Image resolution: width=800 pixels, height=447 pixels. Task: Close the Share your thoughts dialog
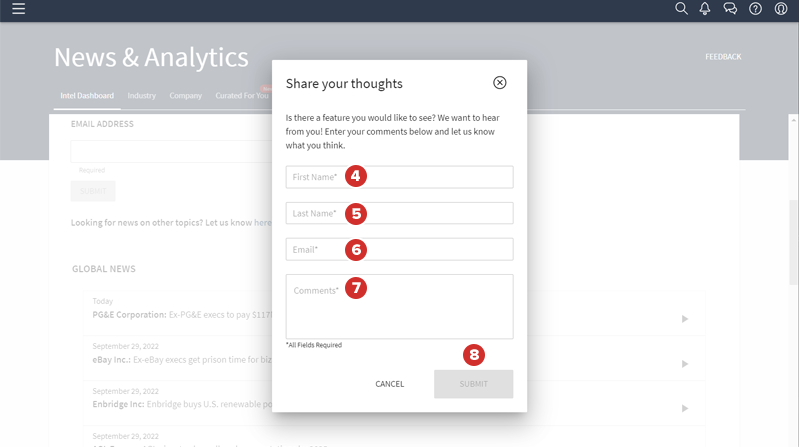500,83
